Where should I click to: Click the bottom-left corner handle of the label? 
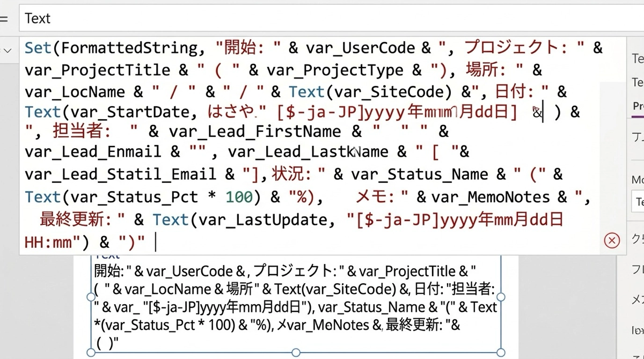point(90,353)
